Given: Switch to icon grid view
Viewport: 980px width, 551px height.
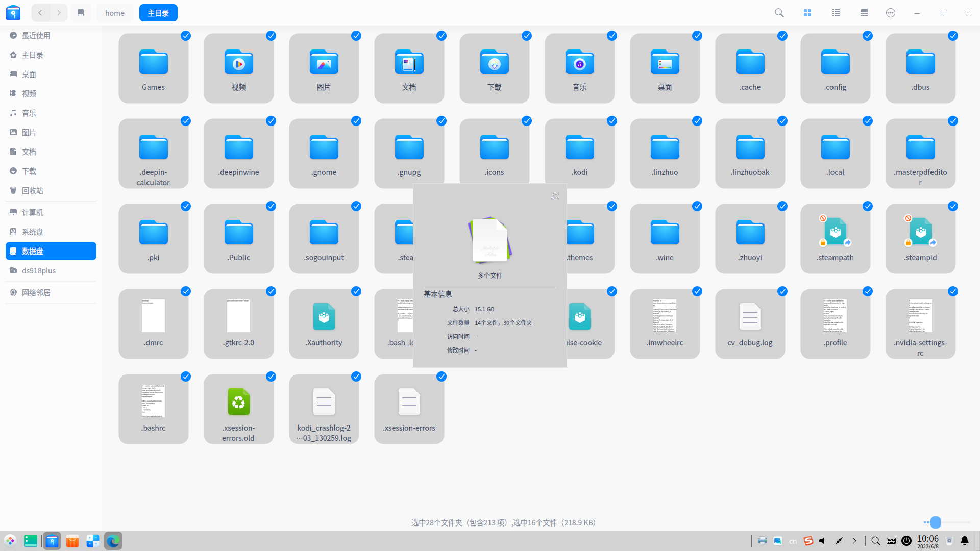Looking at the screenshot, I should 807,13.
